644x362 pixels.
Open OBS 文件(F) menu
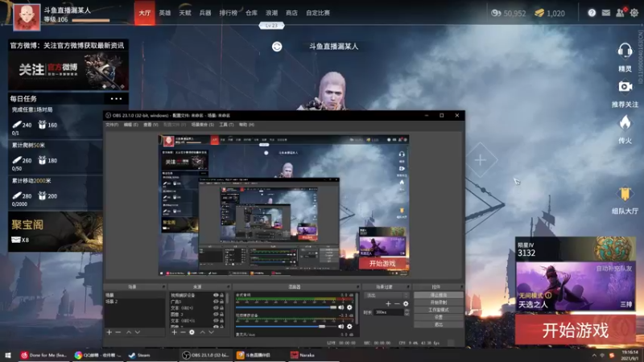pyautogui.click(x=112, y=125)
